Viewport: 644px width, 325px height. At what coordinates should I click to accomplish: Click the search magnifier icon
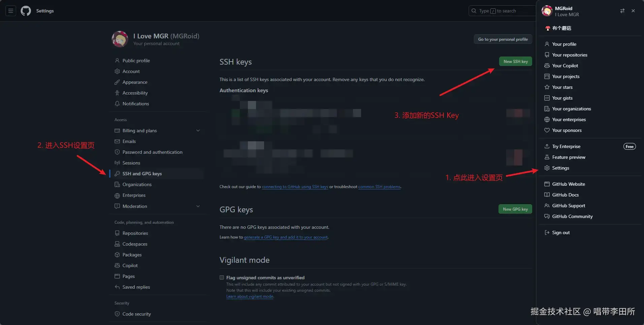[x=474, y=11]
